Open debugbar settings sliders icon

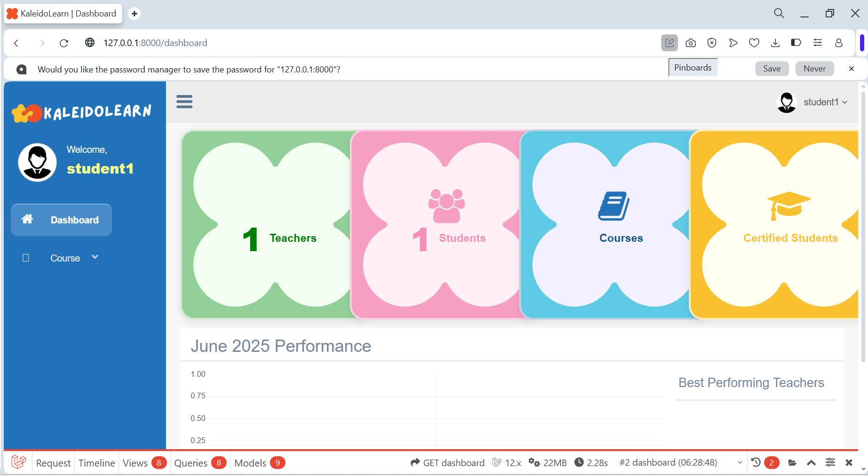coord(830,462)
